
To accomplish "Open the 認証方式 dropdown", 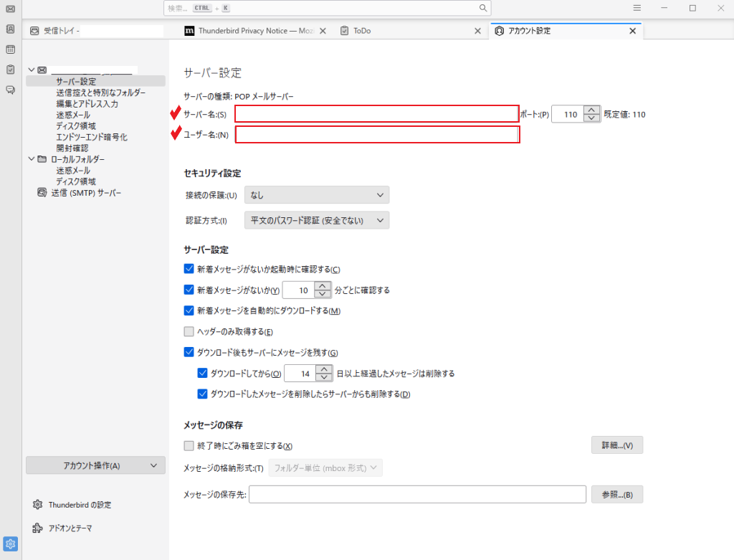I will (x=316, y=220).
